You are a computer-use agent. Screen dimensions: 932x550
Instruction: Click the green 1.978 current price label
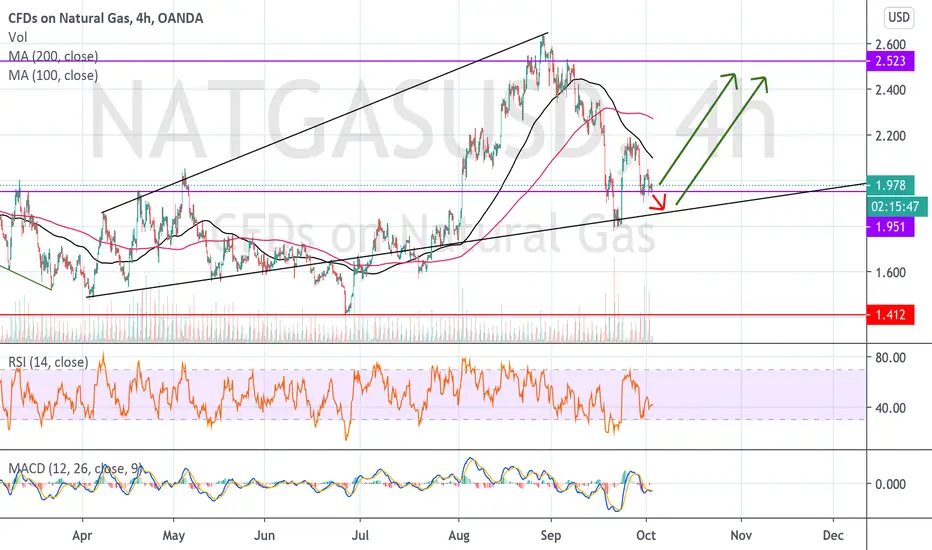(x=890, y=186)
